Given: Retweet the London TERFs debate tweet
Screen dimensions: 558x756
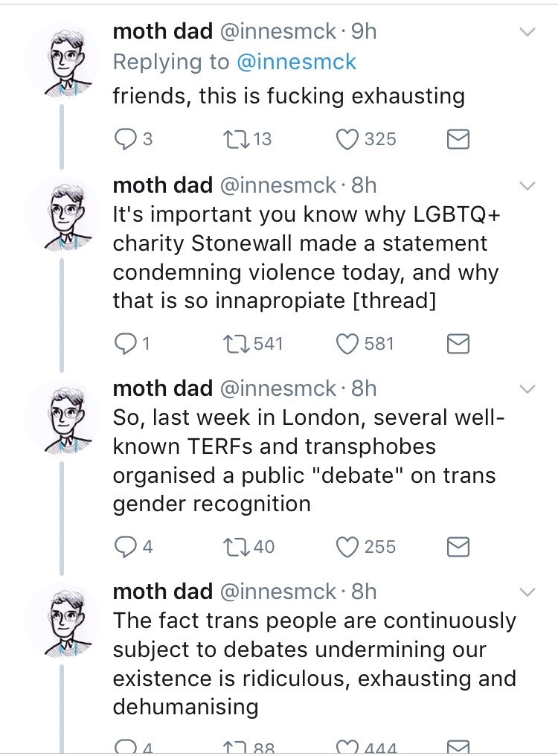Looking at the screenshot, I should pyautogui.click(x=234, y=547).
